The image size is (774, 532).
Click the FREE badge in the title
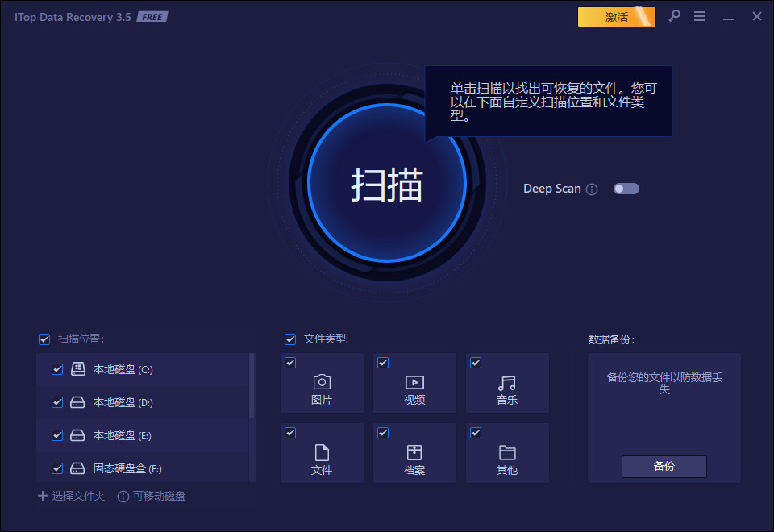[152, 17]
